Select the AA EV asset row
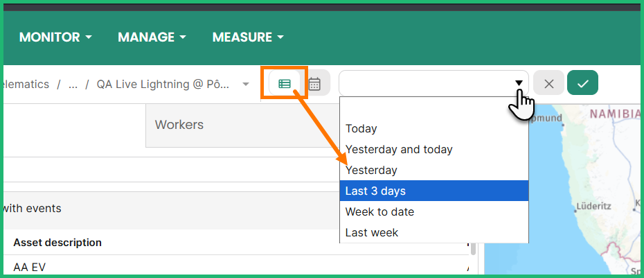 29,267
